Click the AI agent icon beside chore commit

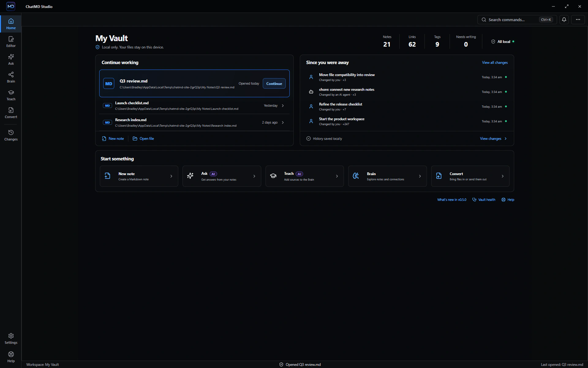click(311, 92)
